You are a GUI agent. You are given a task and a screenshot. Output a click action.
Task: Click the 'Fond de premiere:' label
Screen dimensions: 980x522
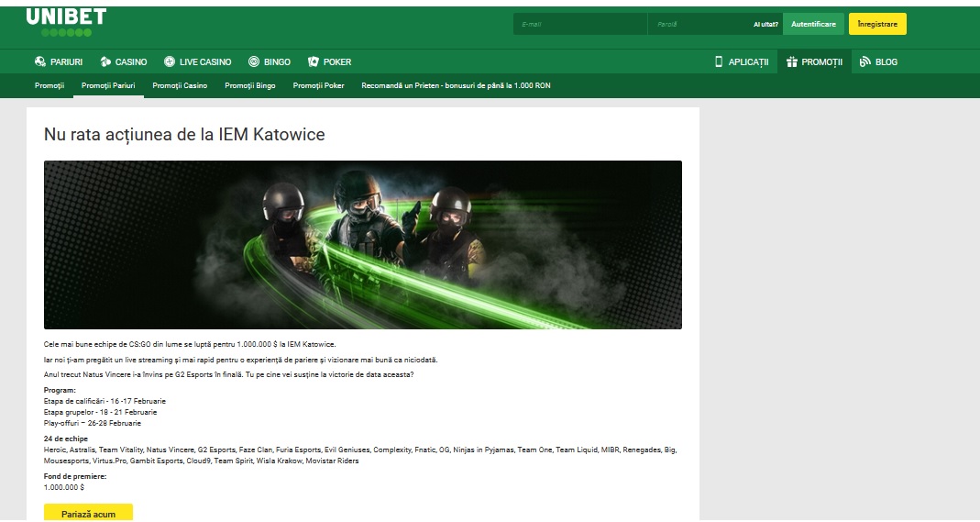[75, 476]
